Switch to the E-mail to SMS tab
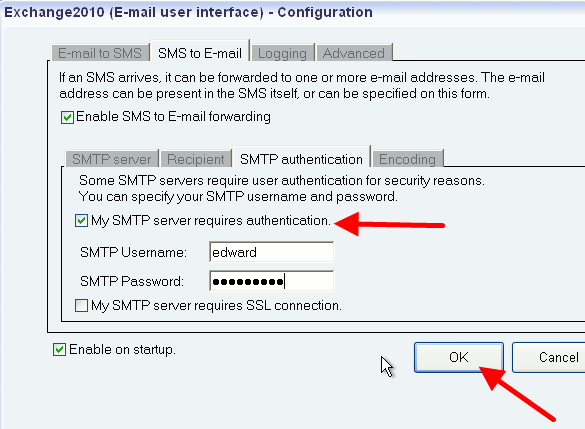 pos(100,53)
